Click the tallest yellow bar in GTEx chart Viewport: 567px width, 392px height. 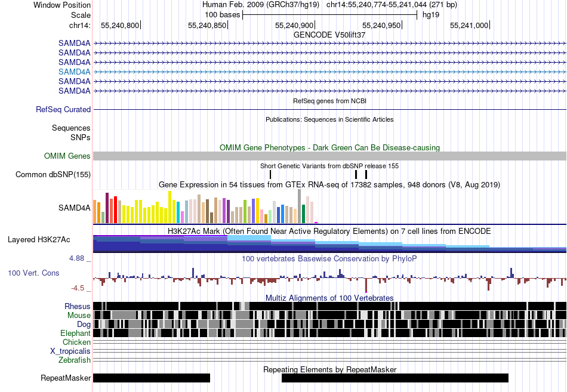pos(170,207)
